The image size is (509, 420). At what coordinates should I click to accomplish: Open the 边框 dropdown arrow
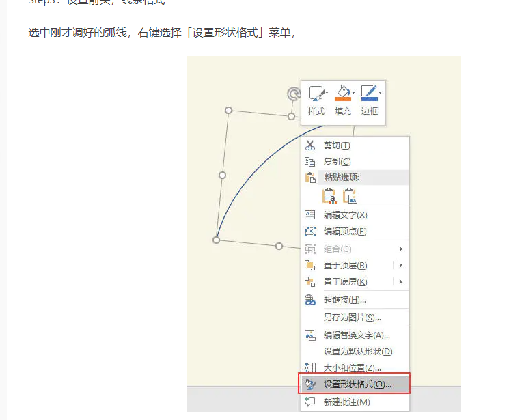coord(380,92)
